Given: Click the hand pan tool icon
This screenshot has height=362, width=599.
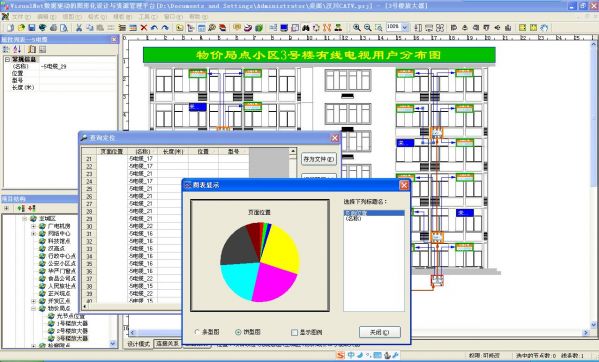Looking at the screenshot, I should coord(544,28).
